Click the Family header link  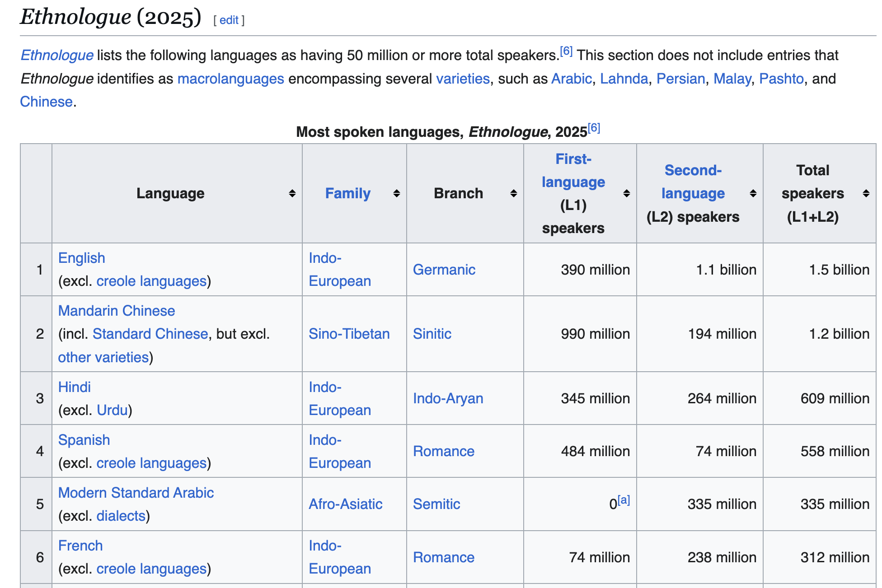click(347, 193)
